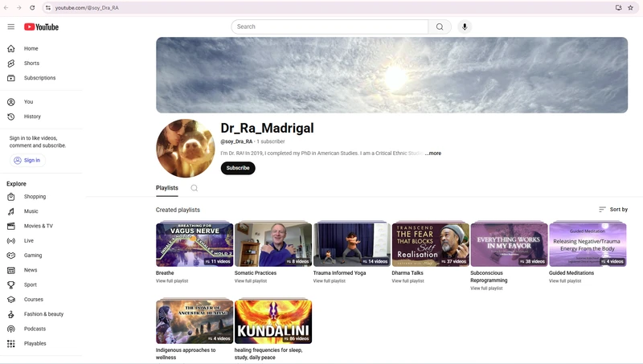The image size is (643, 364).
Task: Subscribe to Dr_Ra_Madrigal channel
Action: click(x=238, y=168)
